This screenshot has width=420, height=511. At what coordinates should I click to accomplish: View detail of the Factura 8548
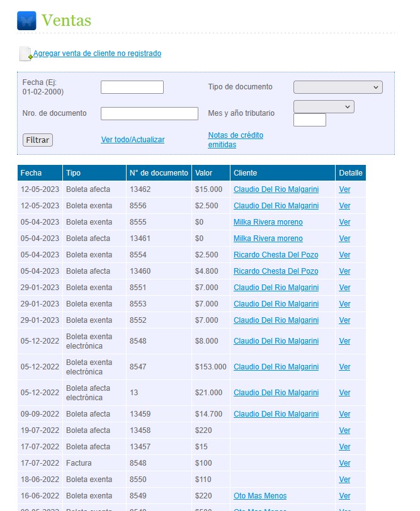pyautogui.click(x=344, y=463)
